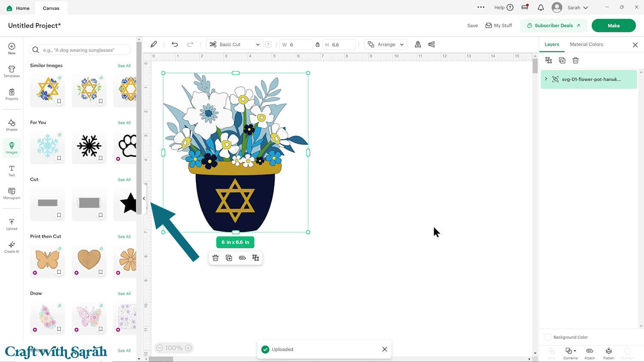644x362 pixels.
Task: Open the Monogram tool
Action: (12, 193)
